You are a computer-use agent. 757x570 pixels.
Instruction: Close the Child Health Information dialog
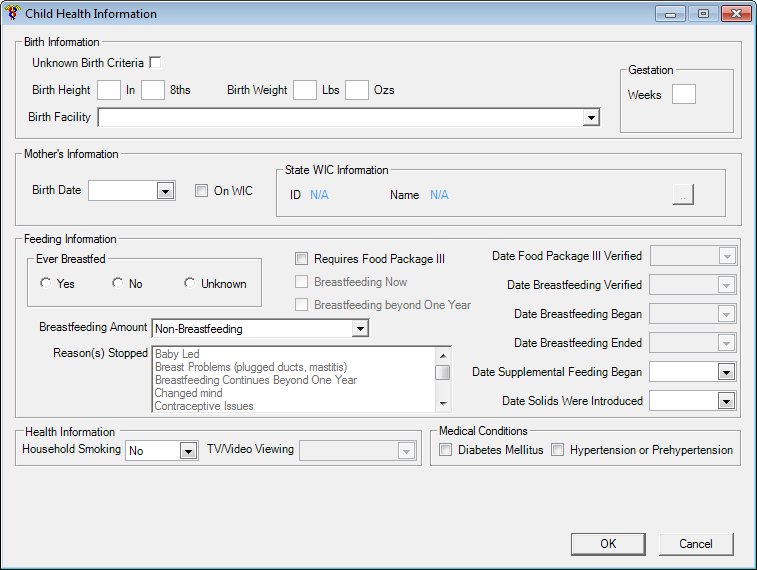pos(736,14)
